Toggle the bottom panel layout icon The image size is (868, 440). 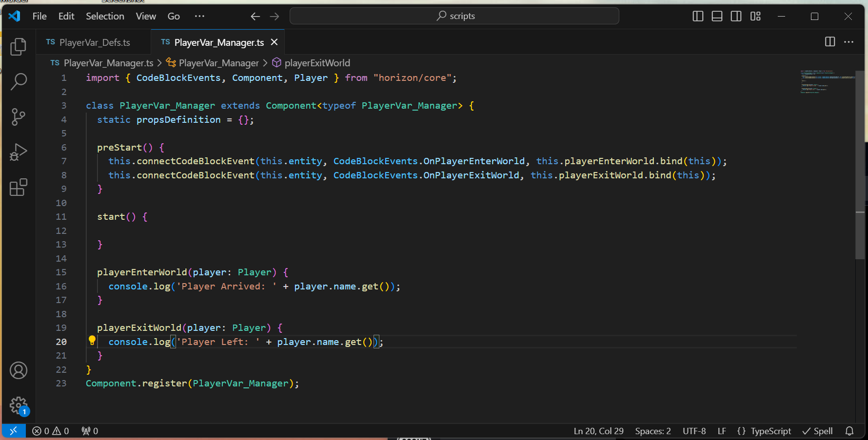717,16
